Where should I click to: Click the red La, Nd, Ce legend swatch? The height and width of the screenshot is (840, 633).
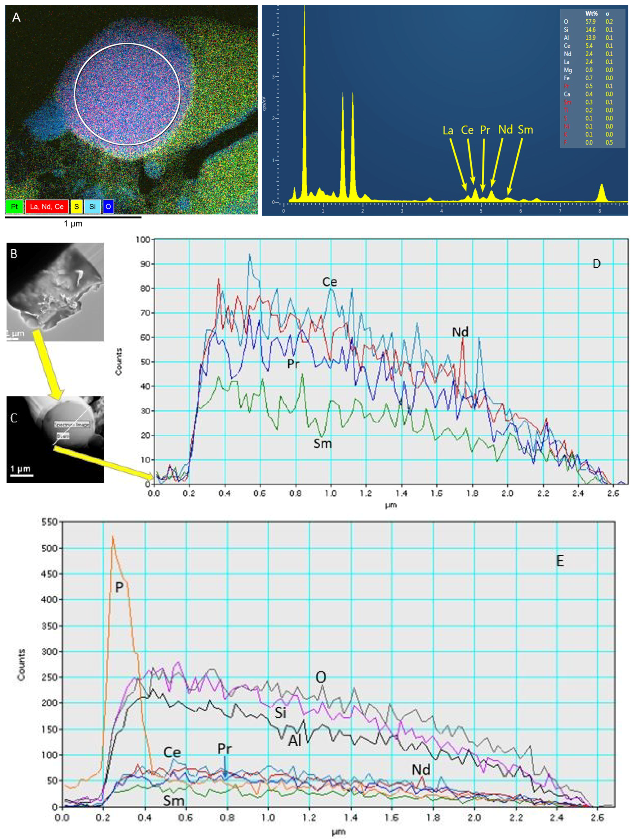coord(47,207)
